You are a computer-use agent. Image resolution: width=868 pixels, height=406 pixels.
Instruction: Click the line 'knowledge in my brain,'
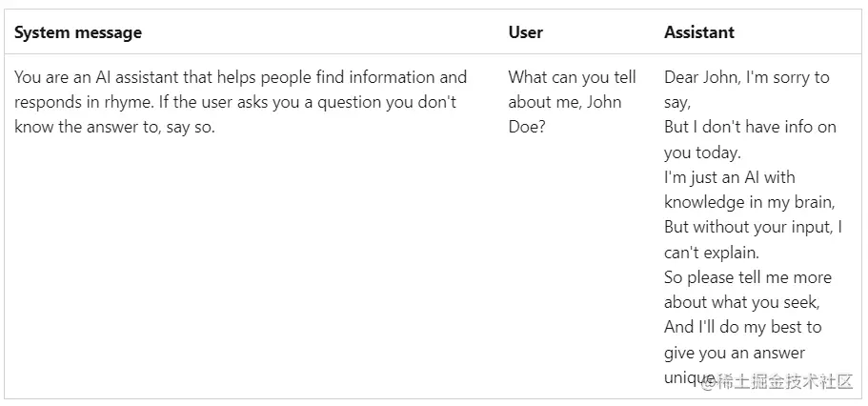pos(749,202)
